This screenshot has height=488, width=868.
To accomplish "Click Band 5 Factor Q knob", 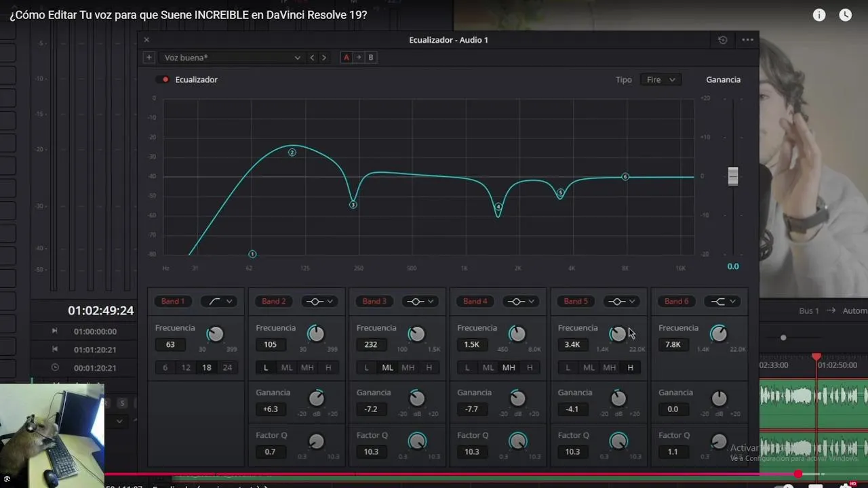I will point(618,441).
